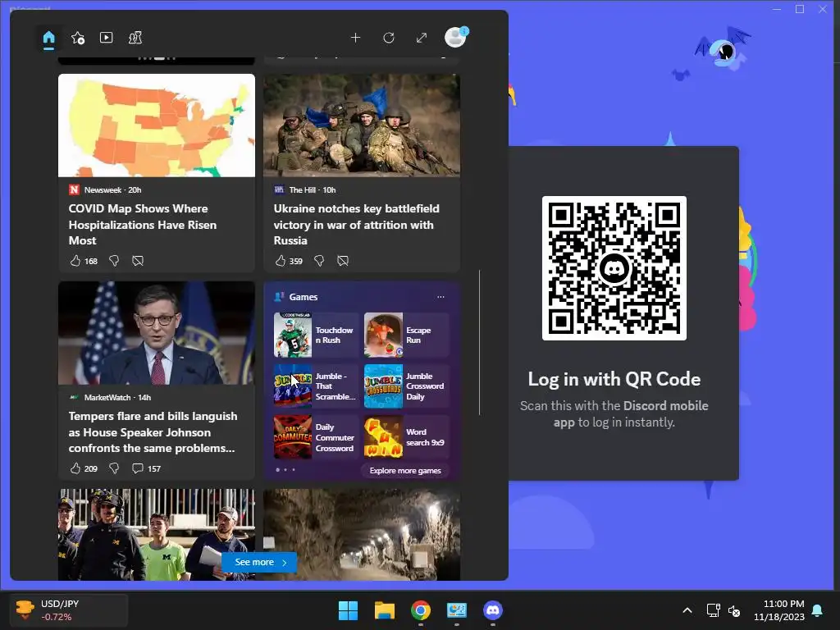This screenshot has width=840, height=630.
Task: Play Word search 9x9 game
Action: [x=406, y=437]
